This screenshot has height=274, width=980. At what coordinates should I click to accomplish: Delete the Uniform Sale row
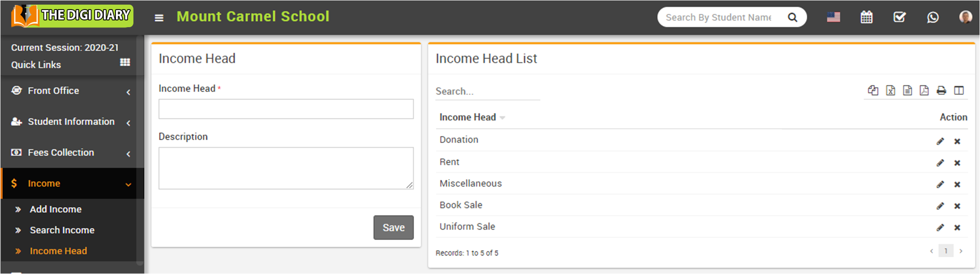(x=957, y=227)
